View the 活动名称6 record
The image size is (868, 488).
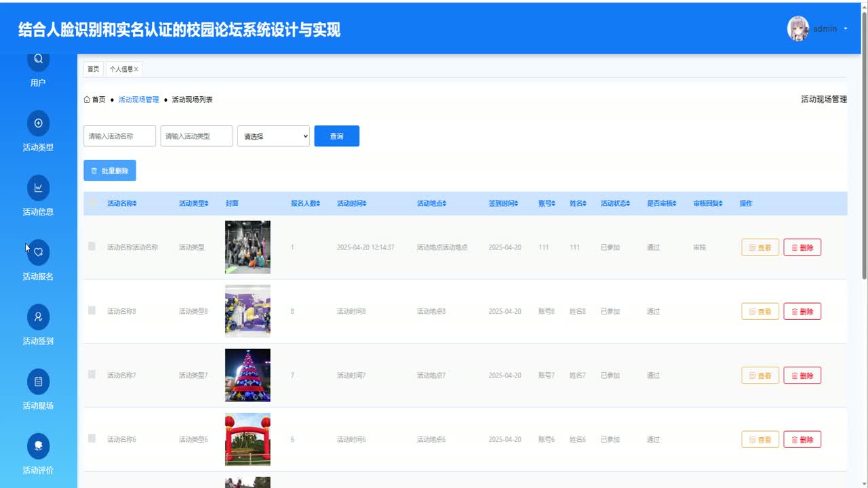tap(760, 440)
